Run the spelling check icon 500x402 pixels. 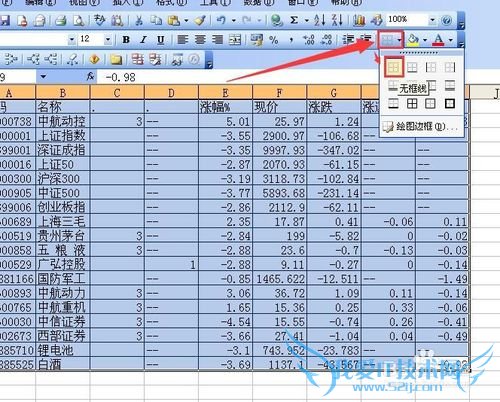pos(100,21)
